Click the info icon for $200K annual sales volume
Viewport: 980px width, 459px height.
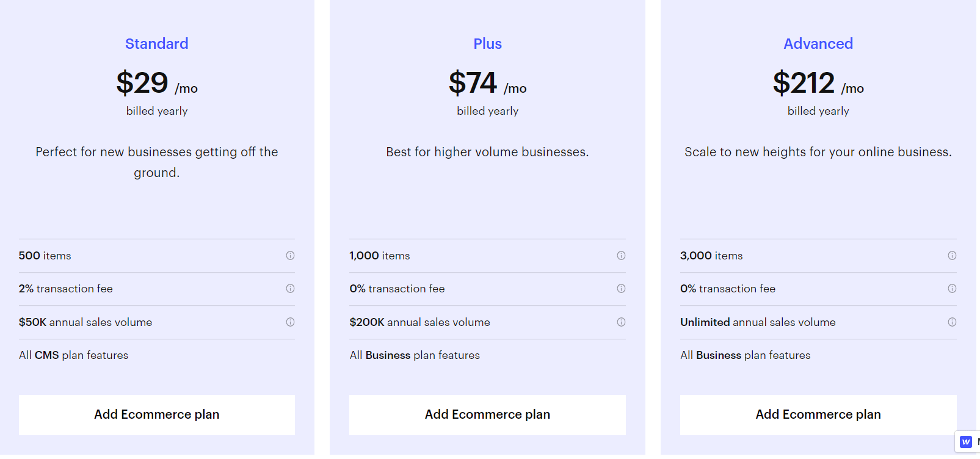(621, 322)
